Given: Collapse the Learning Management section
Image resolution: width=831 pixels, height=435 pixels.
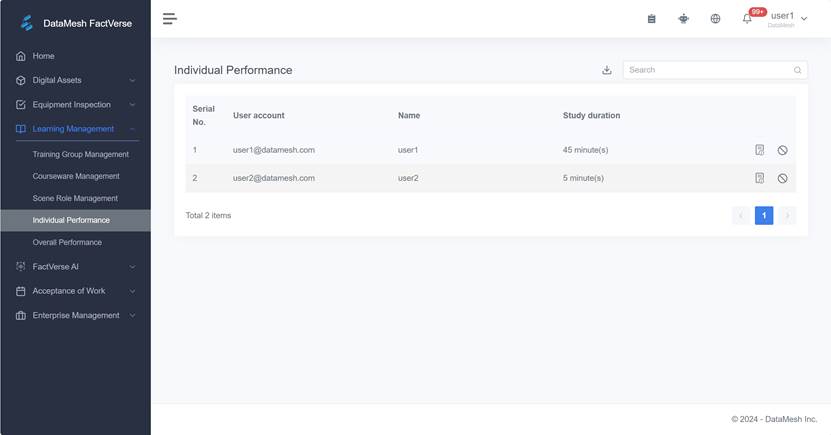Looking at the screenshot, I should pyautogui.click(x=75, y=129).
